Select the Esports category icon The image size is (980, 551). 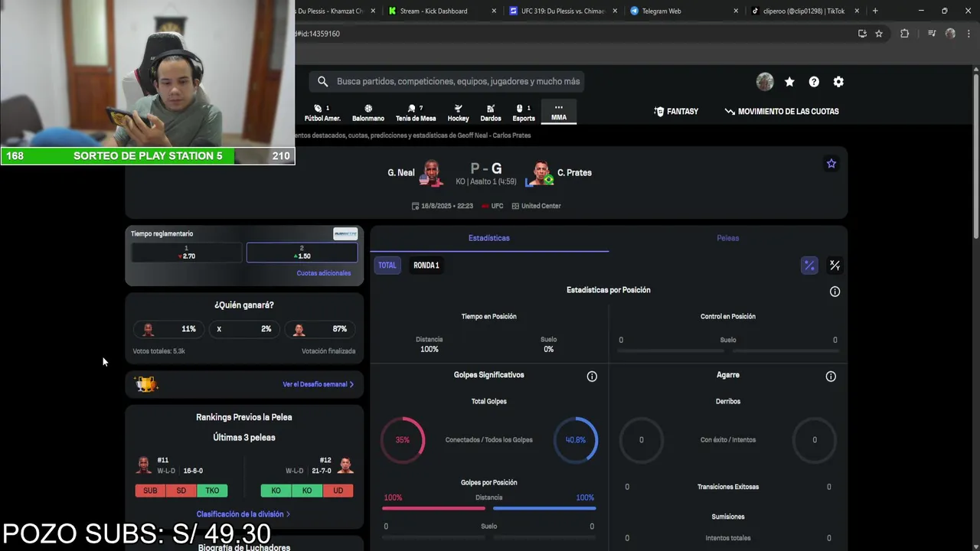(x=524, y=112)
